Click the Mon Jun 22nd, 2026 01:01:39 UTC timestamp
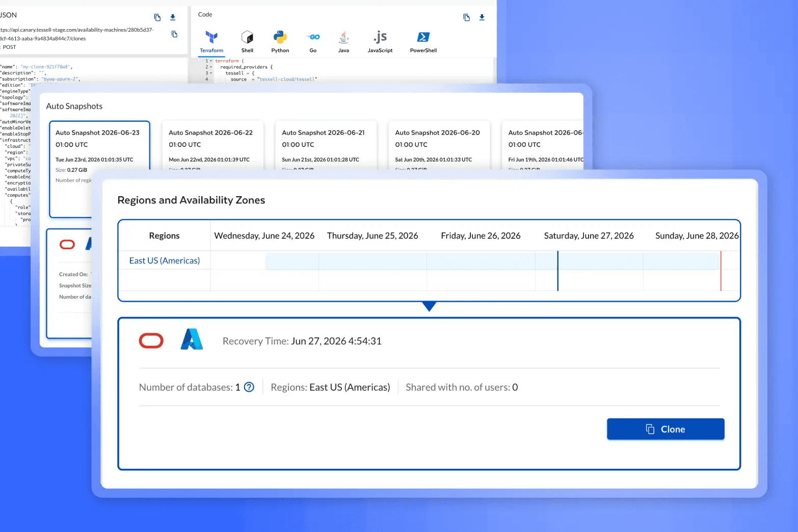Viewport: 798px width, 532px height. point(209,159)
